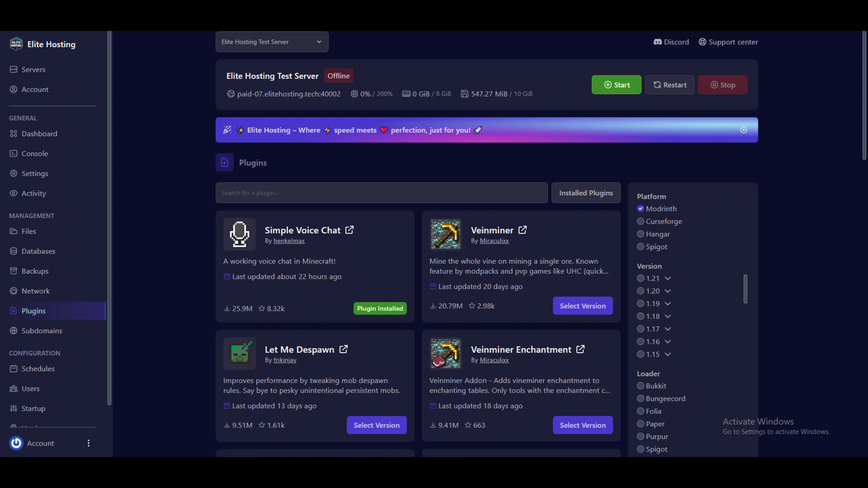Click the plugin search field
Image resolution: width=868 pixels, height=488 pixels.
point(381,193)
